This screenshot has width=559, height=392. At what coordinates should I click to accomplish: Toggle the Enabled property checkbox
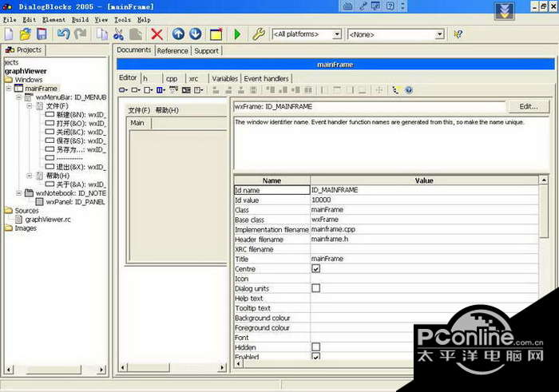point(316,356)
